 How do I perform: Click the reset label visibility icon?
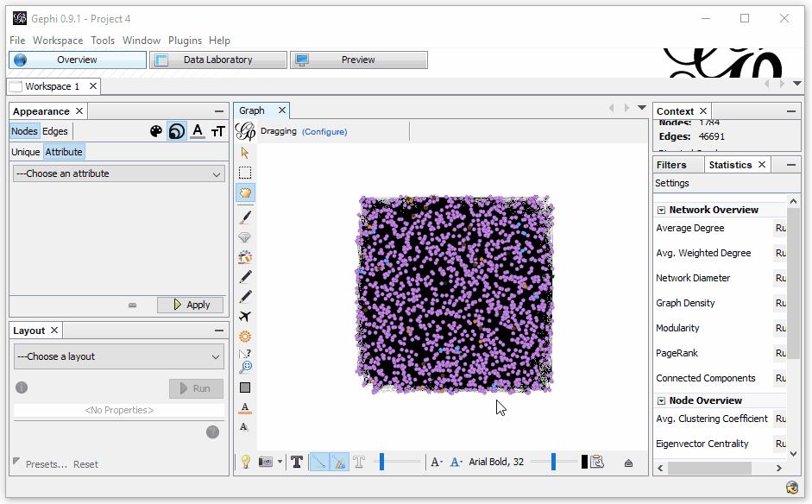point(245,427)
